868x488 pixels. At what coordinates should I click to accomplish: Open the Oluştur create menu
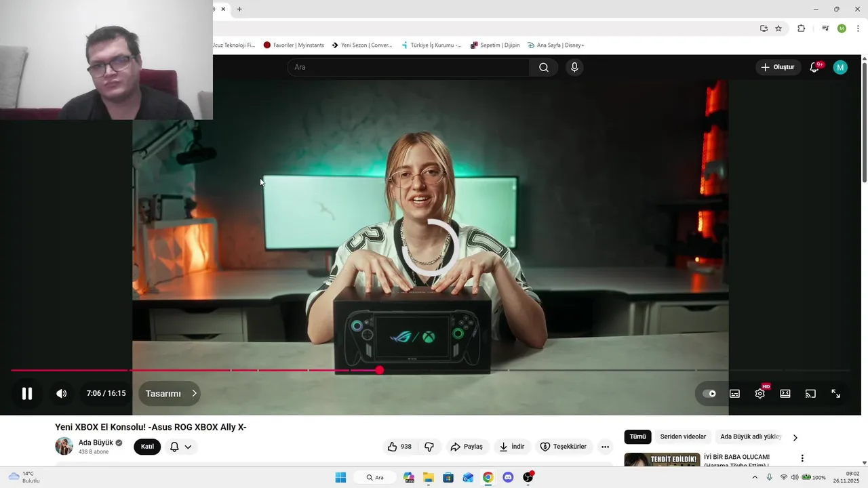click(778, 67)
